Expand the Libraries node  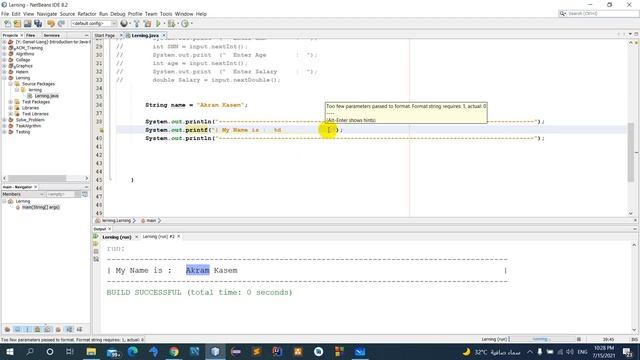coord(11,108)
